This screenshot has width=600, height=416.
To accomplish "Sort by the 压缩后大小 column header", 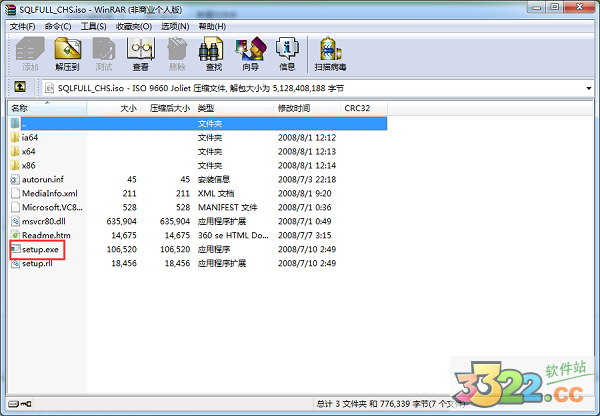I will 167,108.
